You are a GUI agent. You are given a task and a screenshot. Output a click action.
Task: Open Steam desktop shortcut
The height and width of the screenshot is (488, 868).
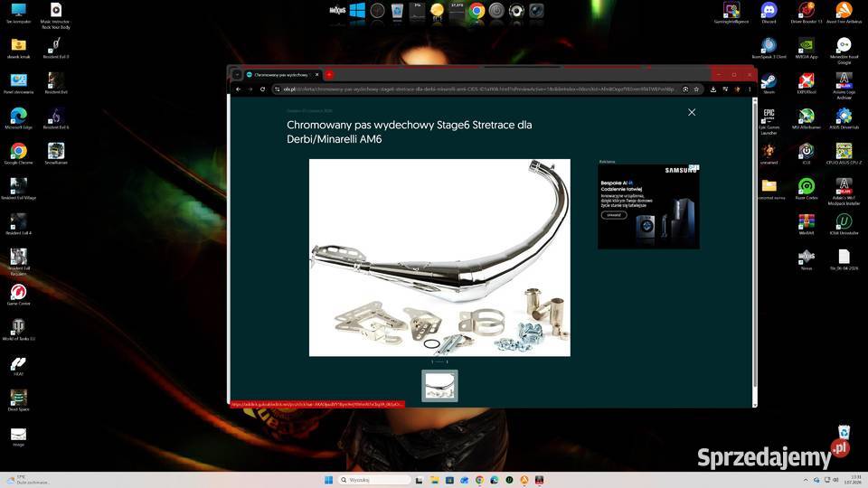coord(769,83)
